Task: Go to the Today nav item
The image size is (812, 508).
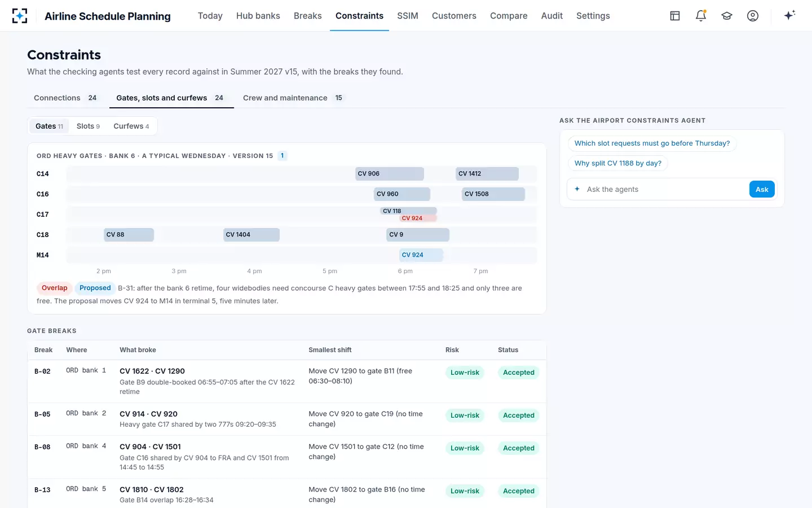Action: (210, 16)
